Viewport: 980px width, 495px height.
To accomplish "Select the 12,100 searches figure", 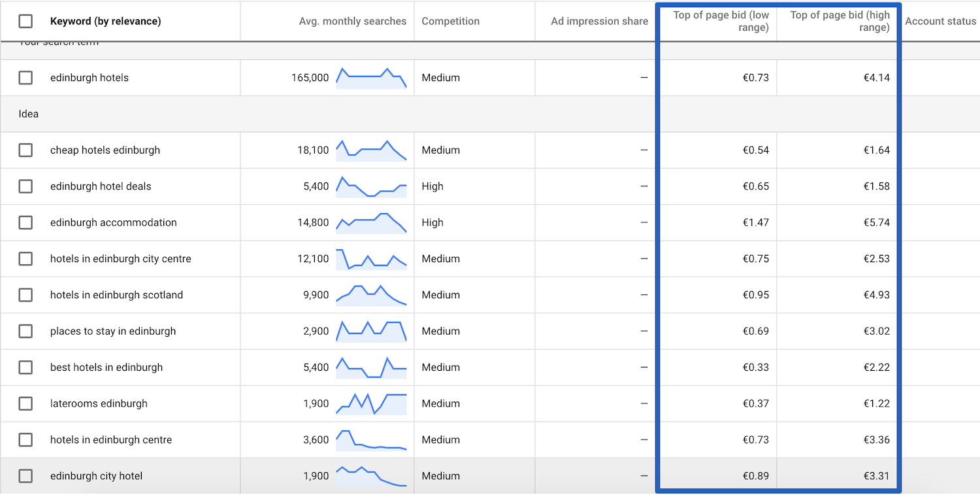I will [314, 259].
